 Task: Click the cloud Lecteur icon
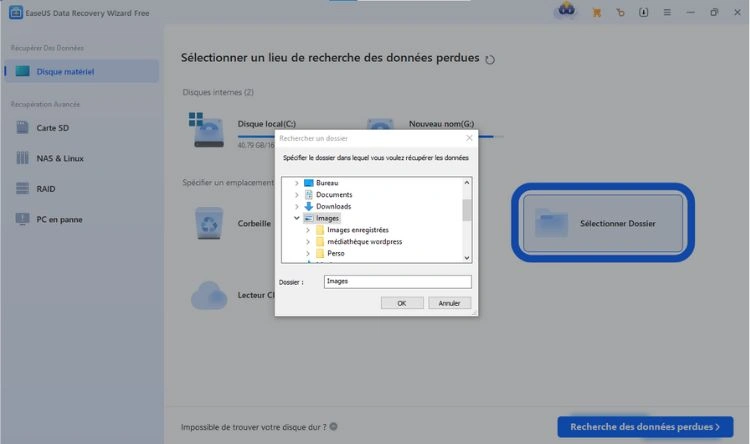[x=209, y=295]
